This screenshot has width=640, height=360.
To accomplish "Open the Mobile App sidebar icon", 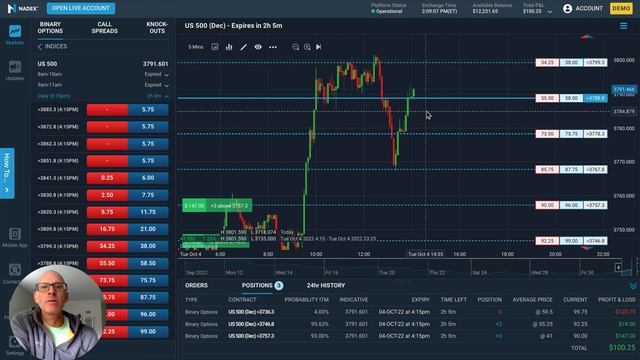I will (15, 234).
